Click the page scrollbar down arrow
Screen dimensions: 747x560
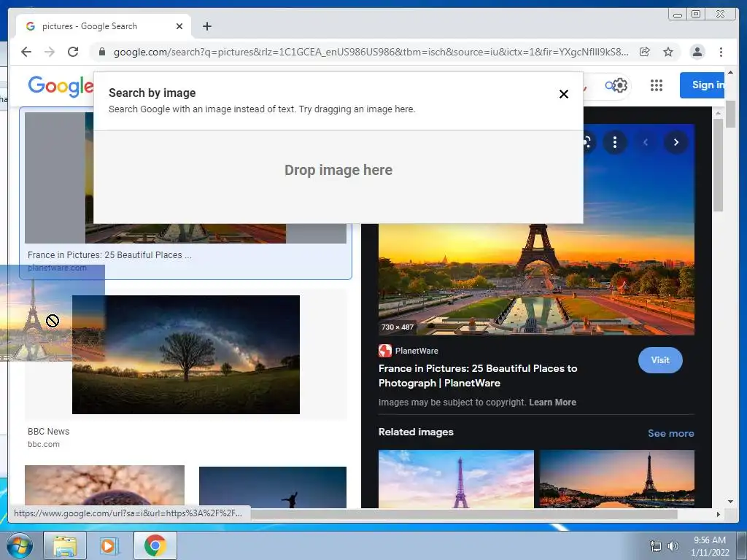tap(730, 501)
